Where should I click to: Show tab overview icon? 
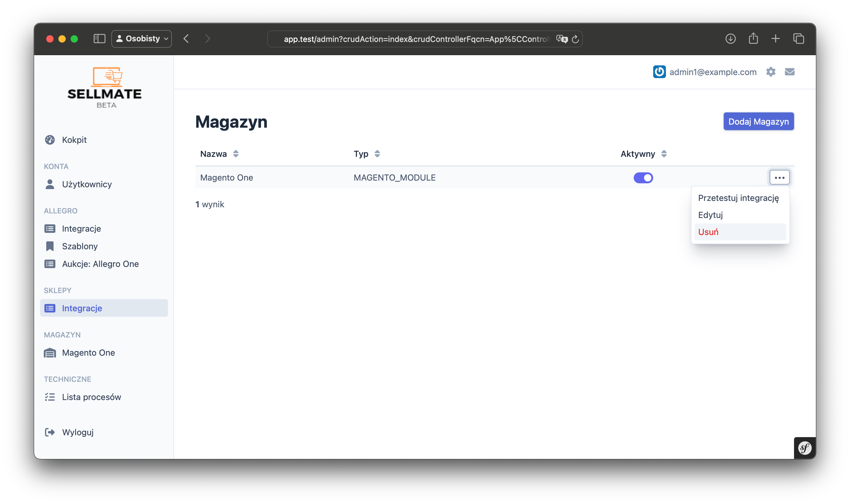click(798, 39)
